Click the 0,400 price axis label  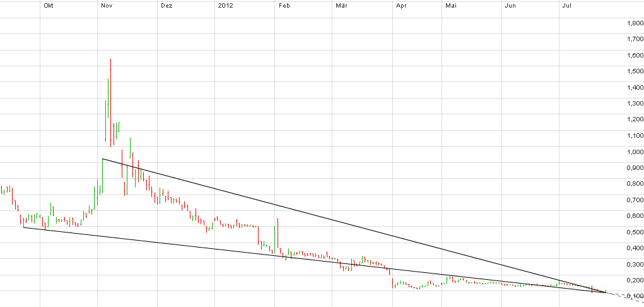635,248
